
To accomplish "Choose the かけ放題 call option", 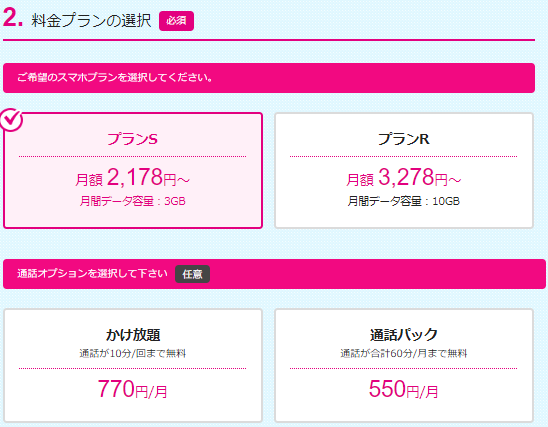I will click(133, 366).
